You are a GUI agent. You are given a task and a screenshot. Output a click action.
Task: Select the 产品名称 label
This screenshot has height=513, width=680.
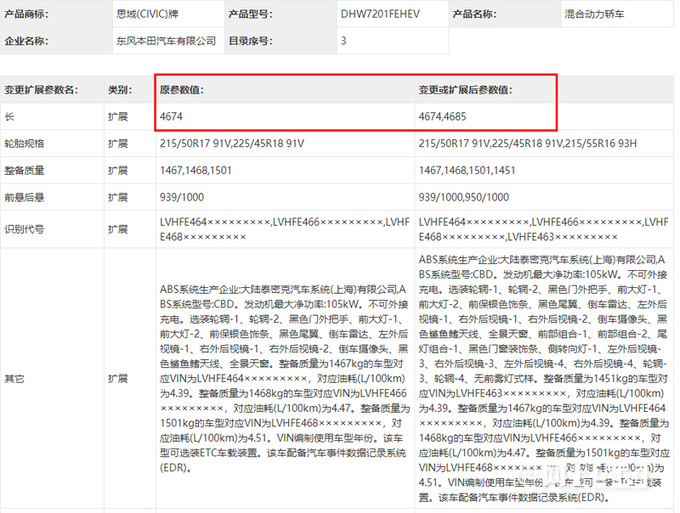point(474,14)
